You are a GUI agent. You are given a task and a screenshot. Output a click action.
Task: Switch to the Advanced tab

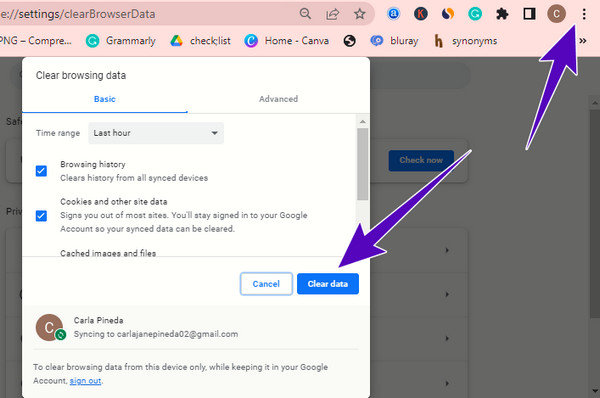pyautogui.click(x=278, y=99)
